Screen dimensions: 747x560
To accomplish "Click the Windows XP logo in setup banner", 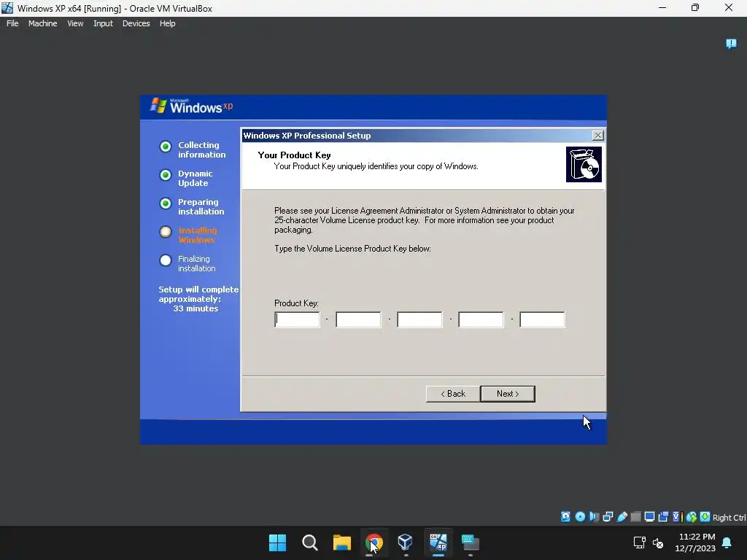I will pyautogui.click(x=192, y=106).
